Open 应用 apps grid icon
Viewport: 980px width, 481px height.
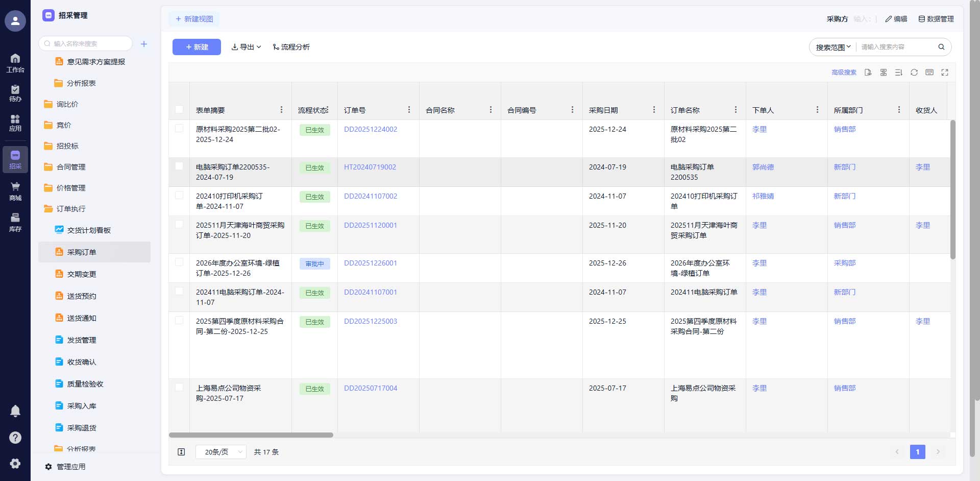point(15,123)
